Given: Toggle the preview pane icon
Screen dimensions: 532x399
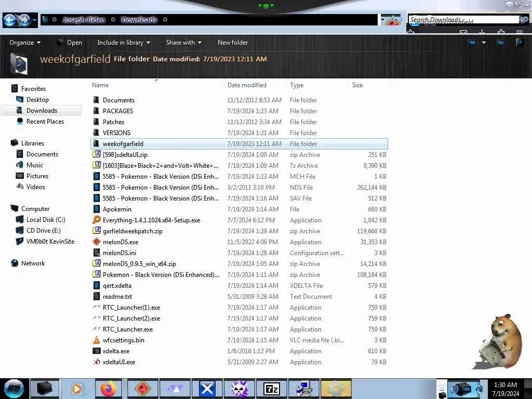Looking at the screenshot, I should pos(501,43).
